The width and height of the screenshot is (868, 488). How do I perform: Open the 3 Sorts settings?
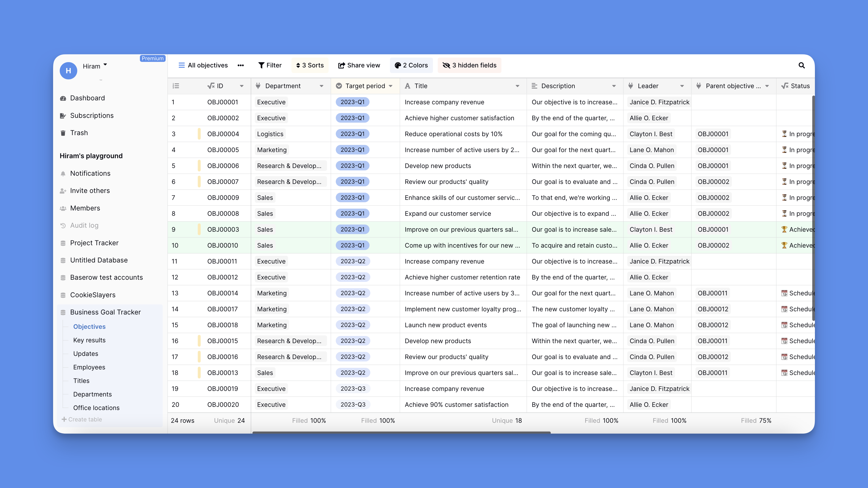(310, 65)
